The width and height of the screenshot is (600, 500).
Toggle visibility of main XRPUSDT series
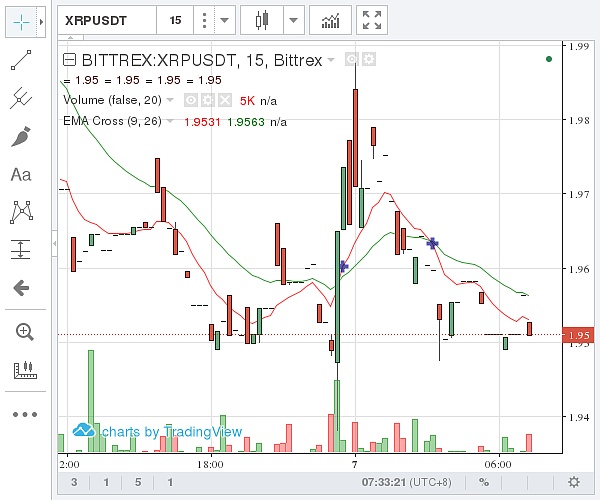coord(352,59)
